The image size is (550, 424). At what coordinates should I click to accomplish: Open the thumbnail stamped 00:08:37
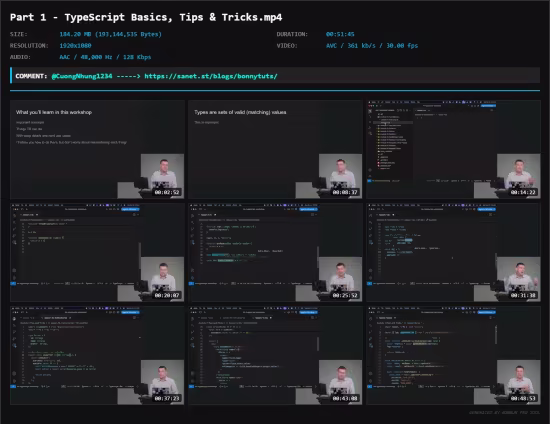tap(275, 149)
